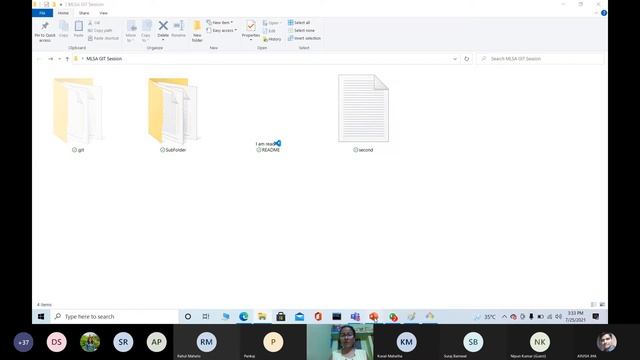Click the Search MLSA GIT Session box

pos(540,59)
